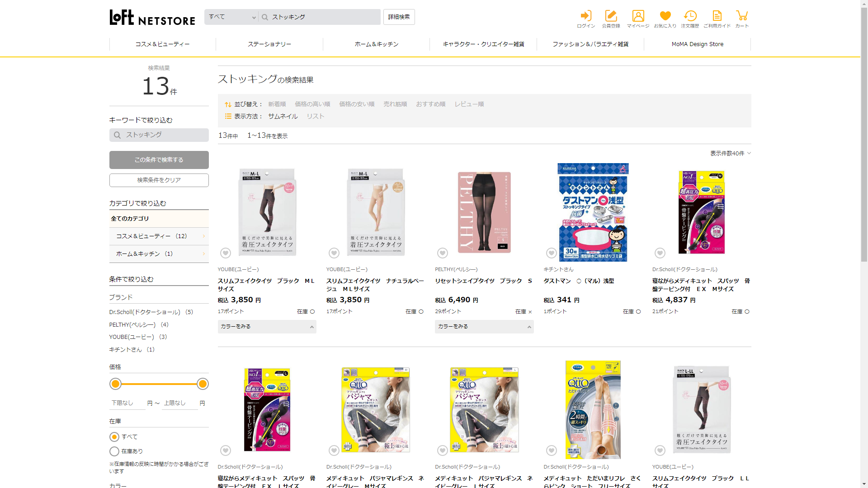Screen dimensions: 868x488
Task: Open the MoMA Design Store menu
Action: (x=697, y=44)
